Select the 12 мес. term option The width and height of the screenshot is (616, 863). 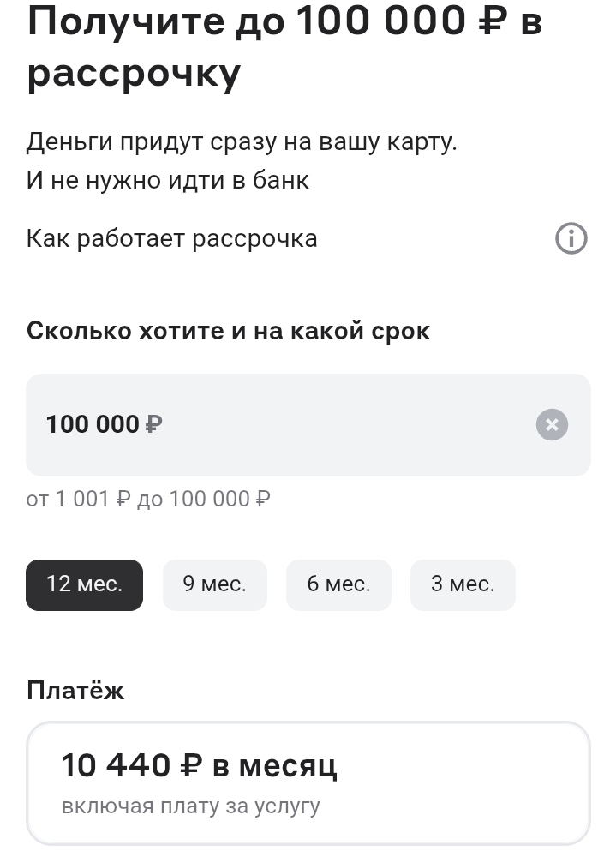tap(84, 584)
